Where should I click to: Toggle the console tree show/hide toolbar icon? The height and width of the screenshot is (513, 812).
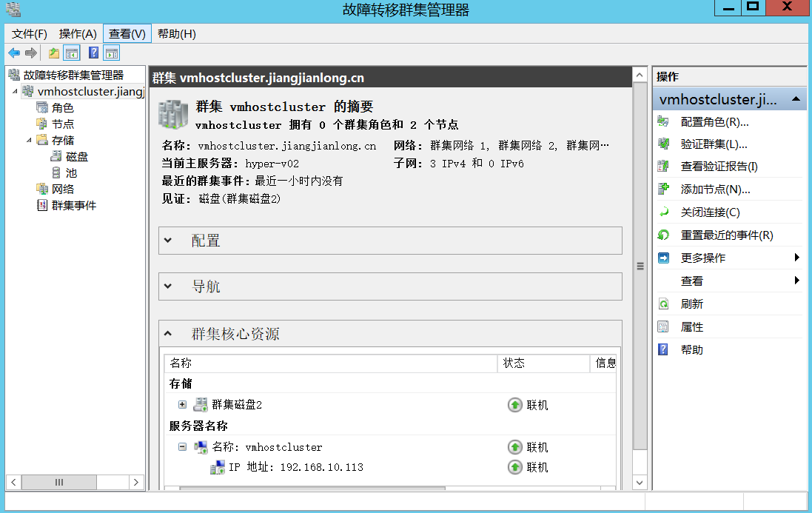[72, 53]
